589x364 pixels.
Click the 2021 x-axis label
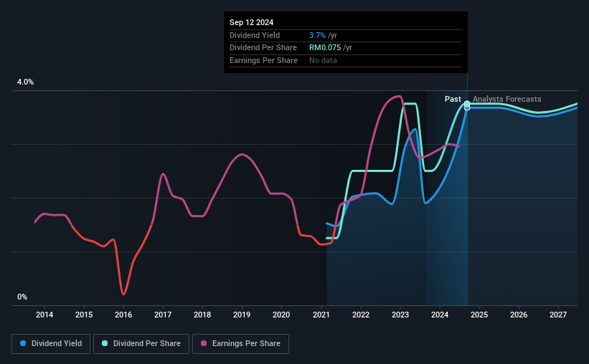point(321,315)
